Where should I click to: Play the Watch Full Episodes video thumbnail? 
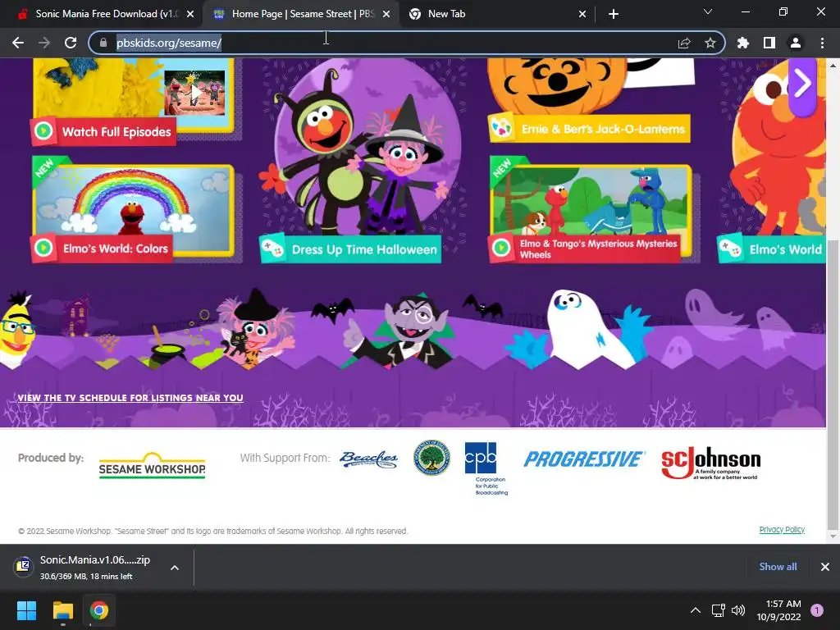(195, 92)
